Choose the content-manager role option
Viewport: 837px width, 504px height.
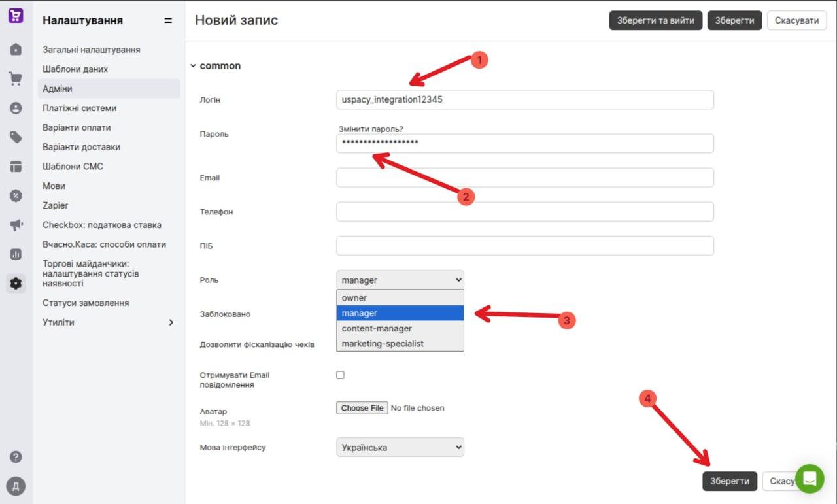coord(400,328)
